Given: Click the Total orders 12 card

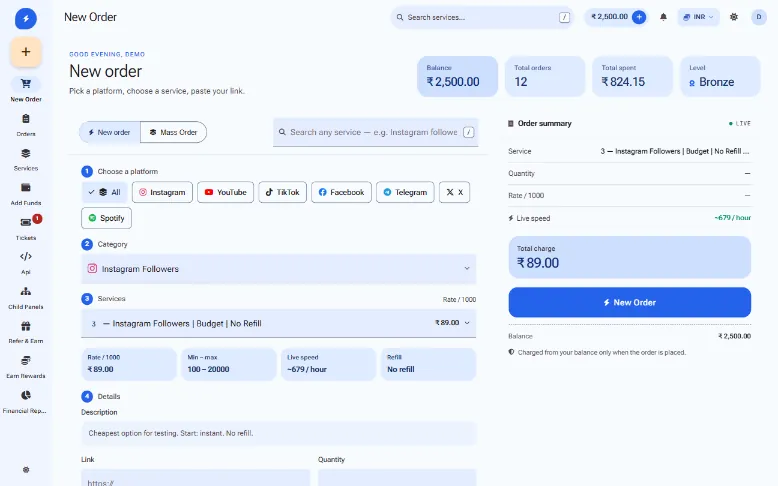Looking at the screenshot, I should (x=545, y=76).
